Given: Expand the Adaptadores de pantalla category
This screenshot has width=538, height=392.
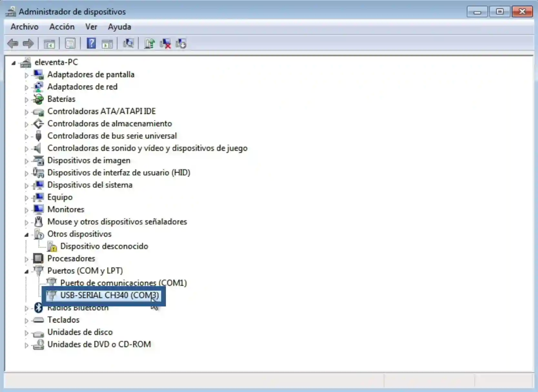Looking at the screenshot, I should 26,75.
